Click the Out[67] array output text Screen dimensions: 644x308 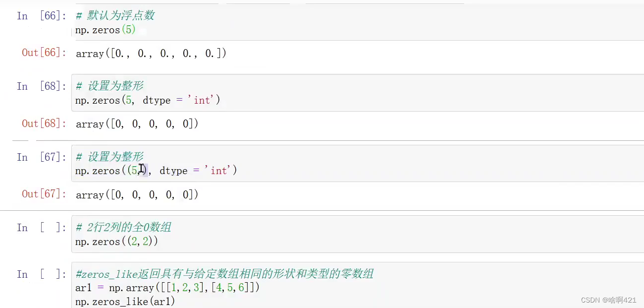tap(137, 195)
